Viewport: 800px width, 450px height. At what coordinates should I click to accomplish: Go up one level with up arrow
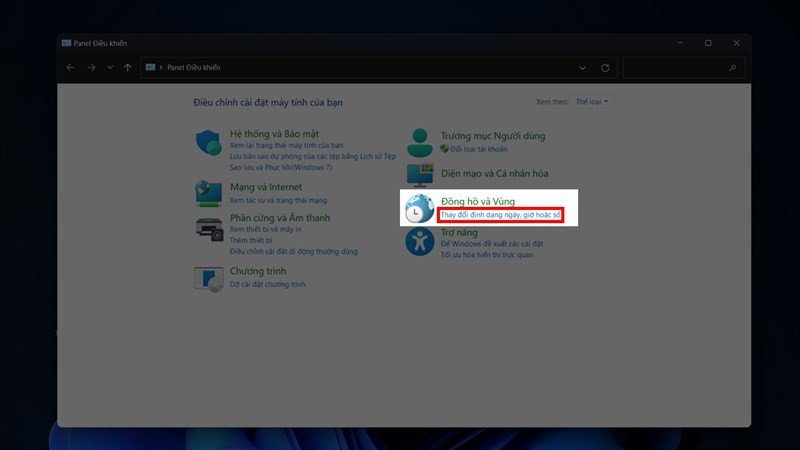(128, 67)
